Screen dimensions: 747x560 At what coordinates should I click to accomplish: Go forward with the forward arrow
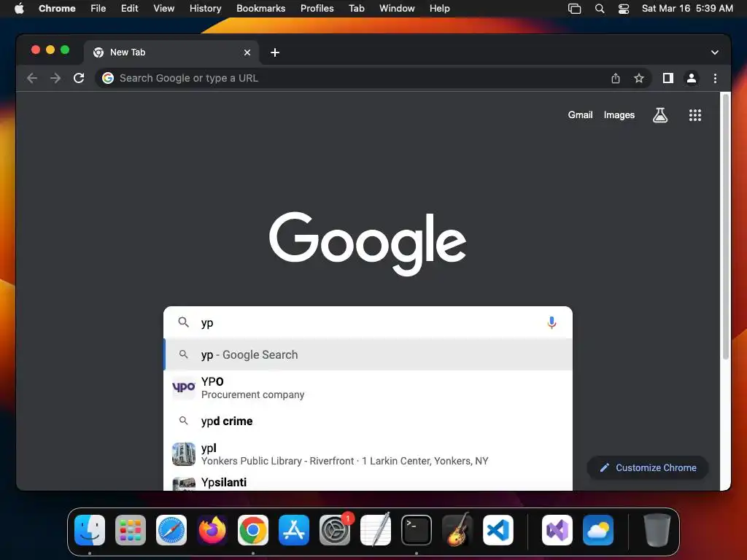(x=55, y=78)
